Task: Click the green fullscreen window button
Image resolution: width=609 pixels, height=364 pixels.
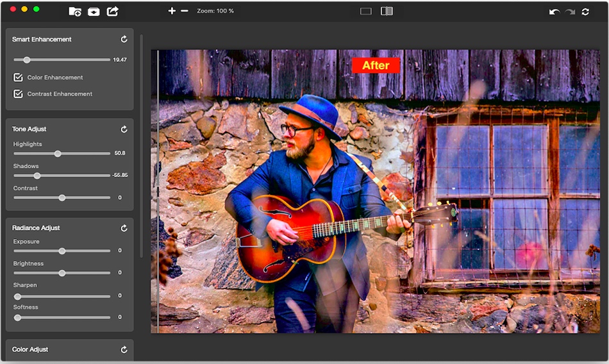Action: coord(36,9)
